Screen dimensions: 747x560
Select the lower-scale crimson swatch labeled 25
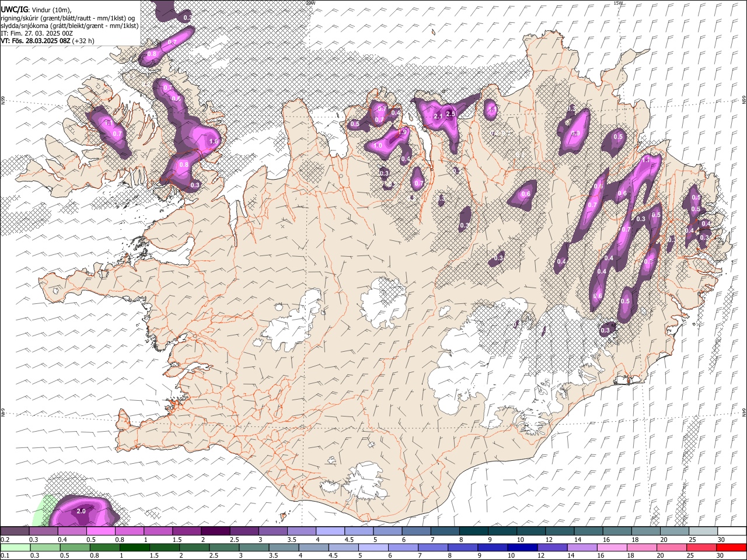[x=702, y=547]
